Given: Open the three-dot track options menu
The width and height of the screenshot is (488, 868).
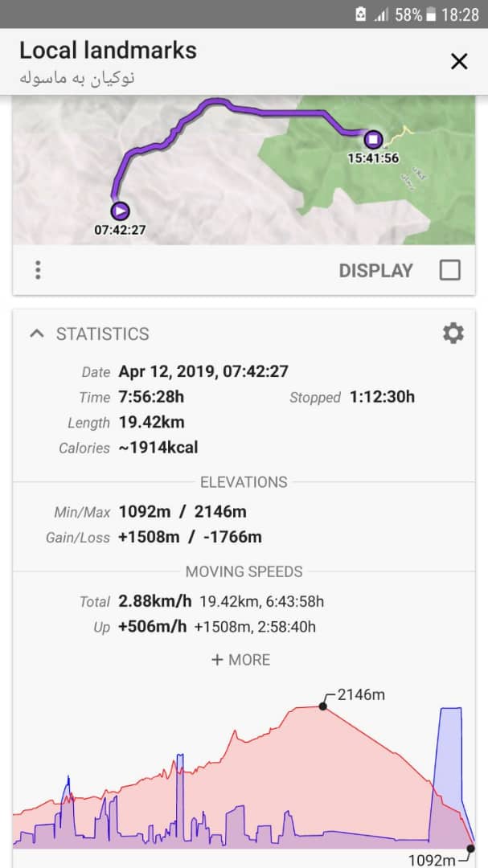Looking at the screenshot, I should click(x=38, y=270).
